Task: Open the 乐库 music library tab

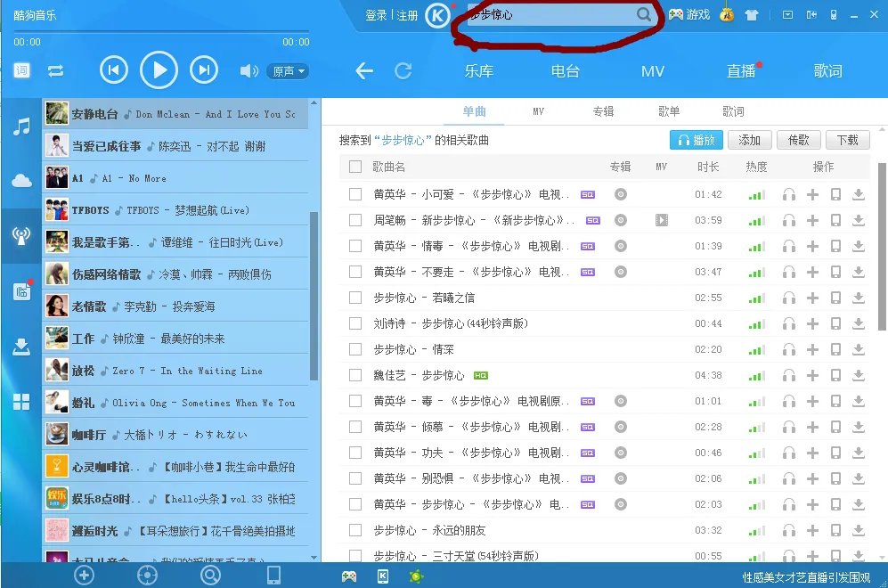Action: (479, 70)
